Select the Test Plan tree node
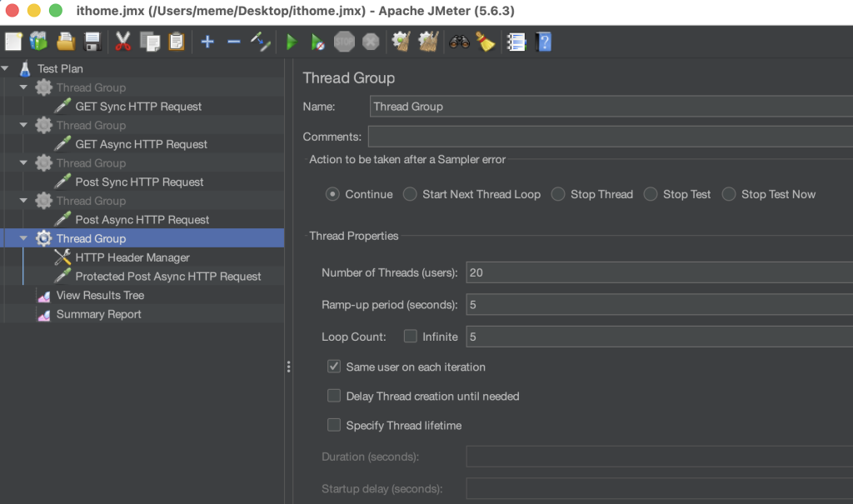This screenshot has height=504, width=853. coord(60,68)
